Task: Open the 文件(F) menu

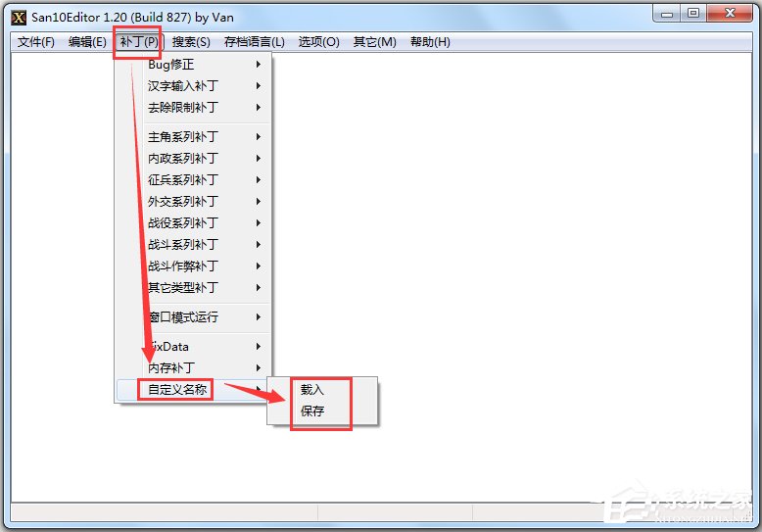Action: click(35, 42)
